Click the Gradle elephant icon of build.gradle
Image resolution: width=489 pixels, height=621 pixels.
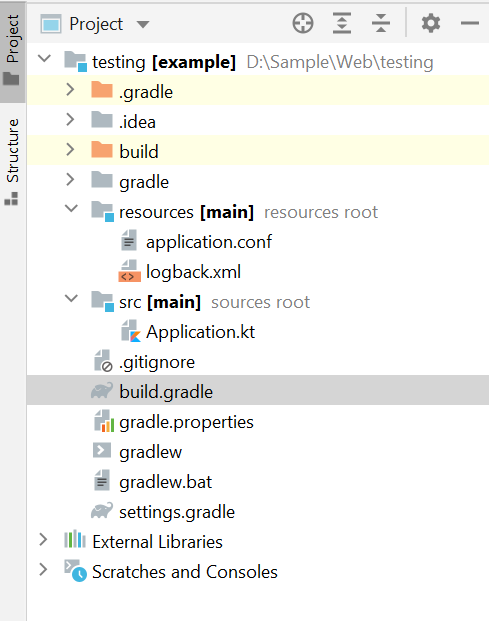102,391
